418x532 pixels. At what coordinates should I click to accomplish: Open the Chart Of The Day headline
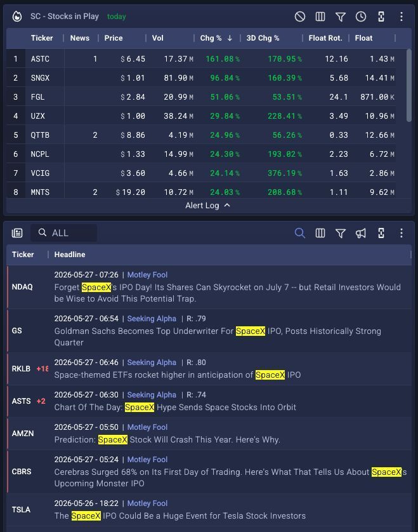tap(175, 407)
